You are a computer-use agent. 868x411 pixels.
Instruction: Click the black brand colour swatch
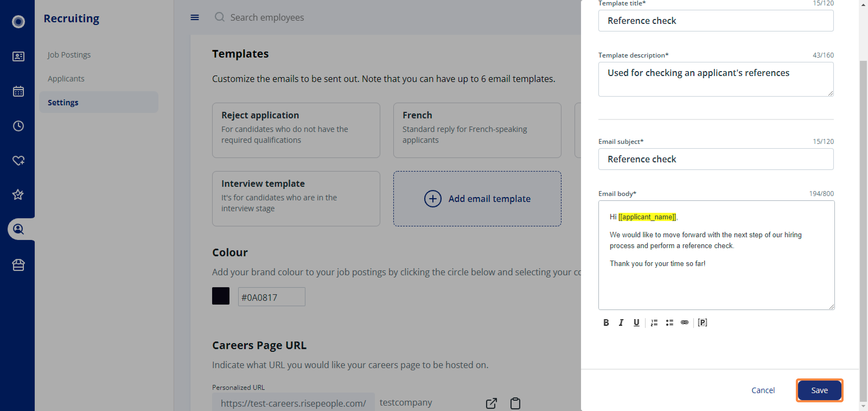coord(221,296)
